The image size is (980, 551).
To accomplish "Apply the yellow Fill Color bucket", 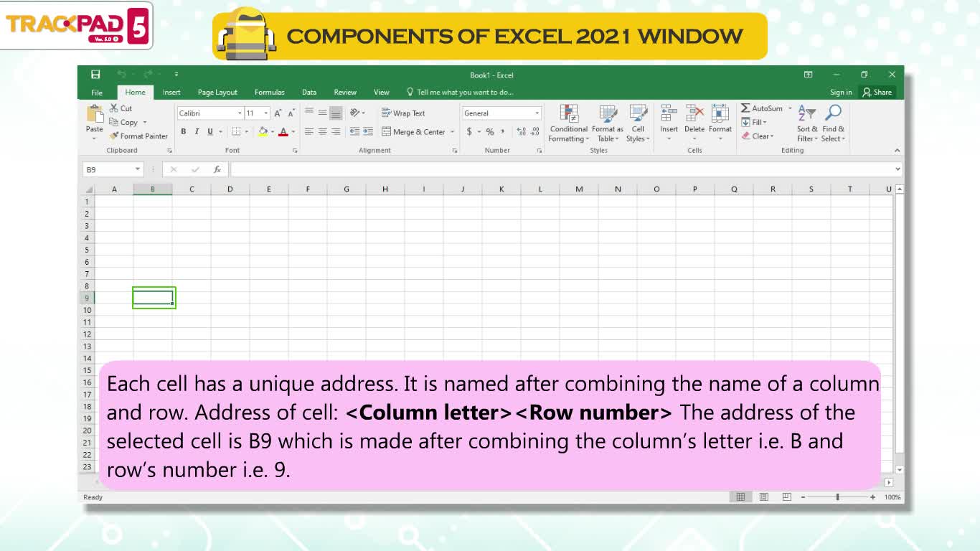I will point(263,132).
